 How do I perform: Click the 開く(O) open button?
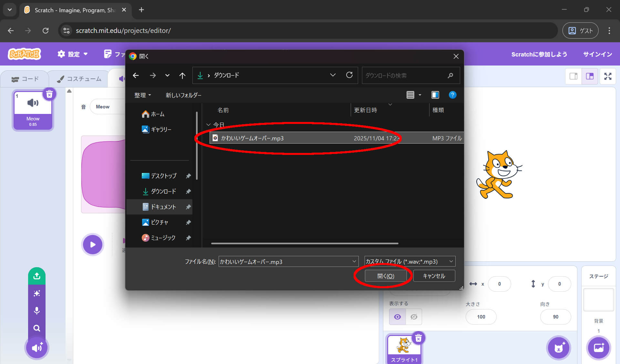coord(386,276)
